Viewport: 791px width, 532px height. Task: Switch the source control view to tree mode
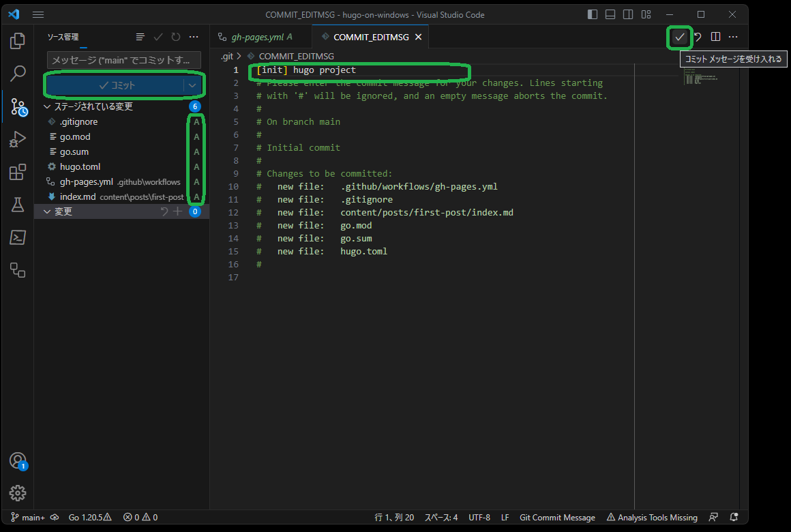[x=140, y=37]
